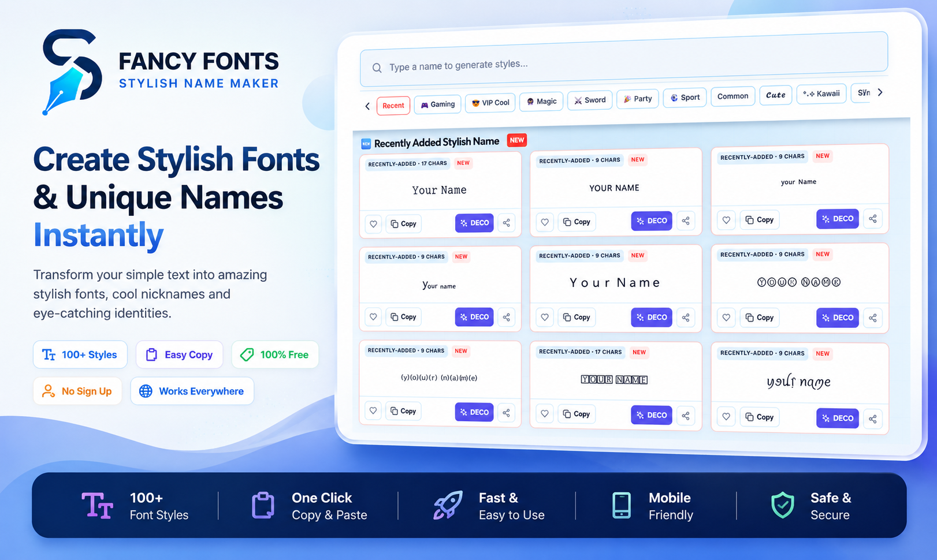Copy the circled-letter YOUR NAME style
The height and width of the screenshot is (560, 937).
(760, 318)
